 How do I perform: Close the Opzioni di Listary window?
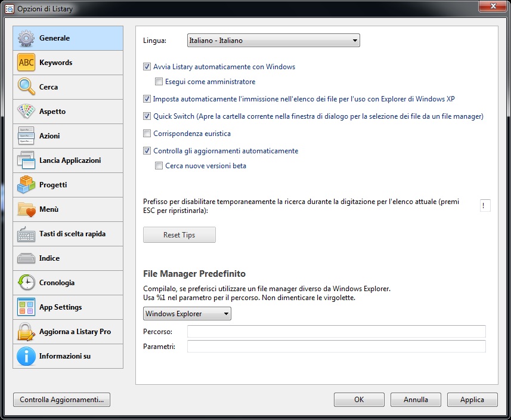coord(493,6)
